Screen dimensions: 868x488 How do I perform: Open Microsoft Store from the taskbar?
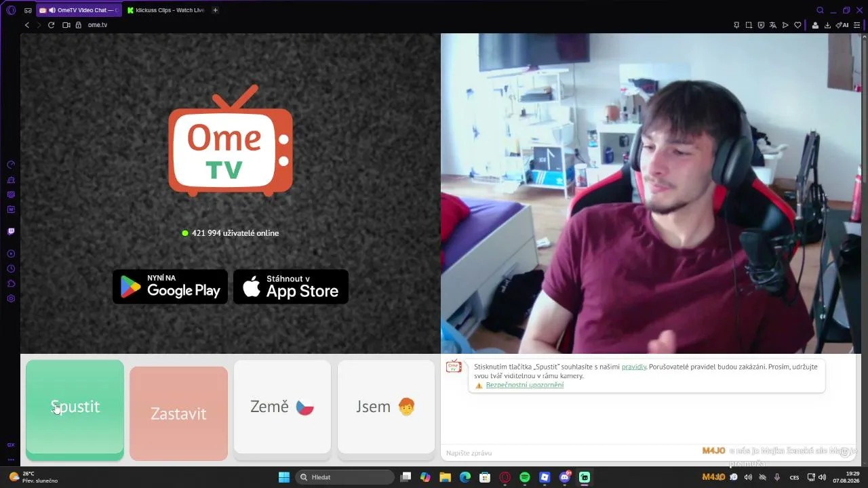click(485, 477)
